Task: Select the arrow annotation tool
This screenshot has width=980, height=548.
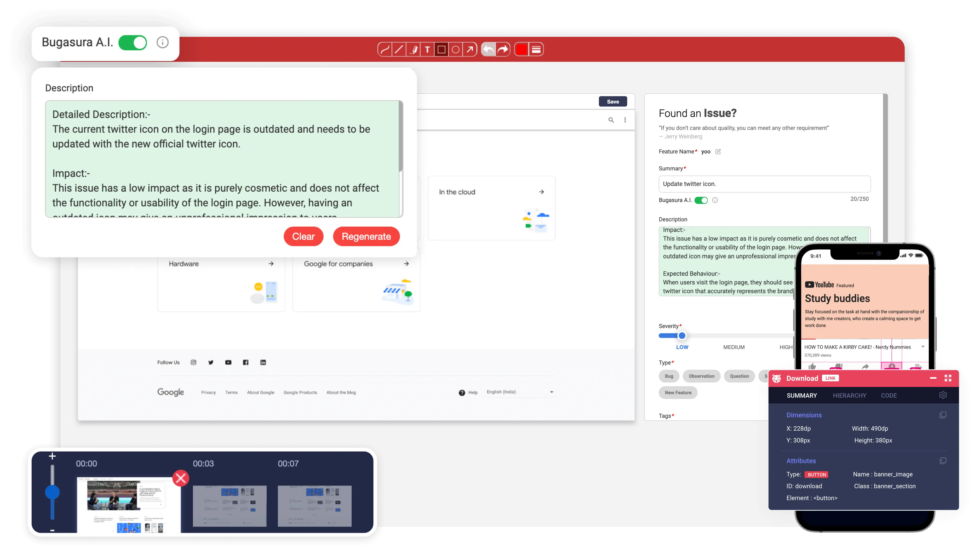Action: pos(470,49)
